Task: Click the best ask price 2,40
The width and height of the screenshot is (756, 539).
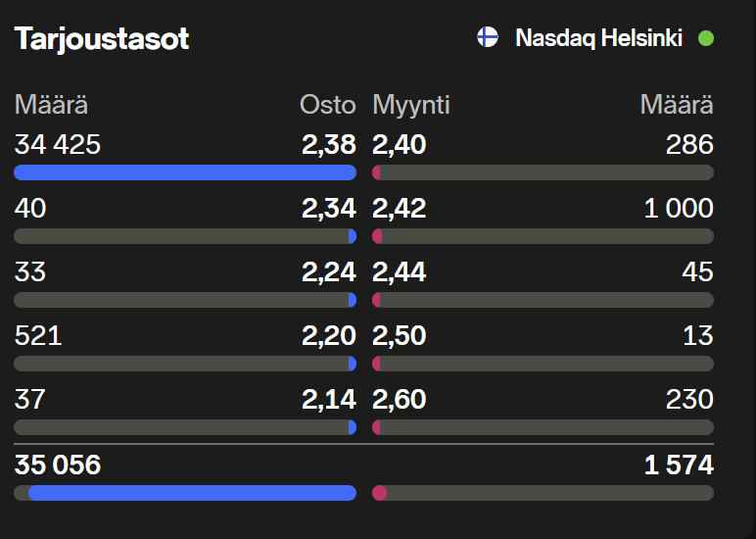Action: click(x=400, y=145)
